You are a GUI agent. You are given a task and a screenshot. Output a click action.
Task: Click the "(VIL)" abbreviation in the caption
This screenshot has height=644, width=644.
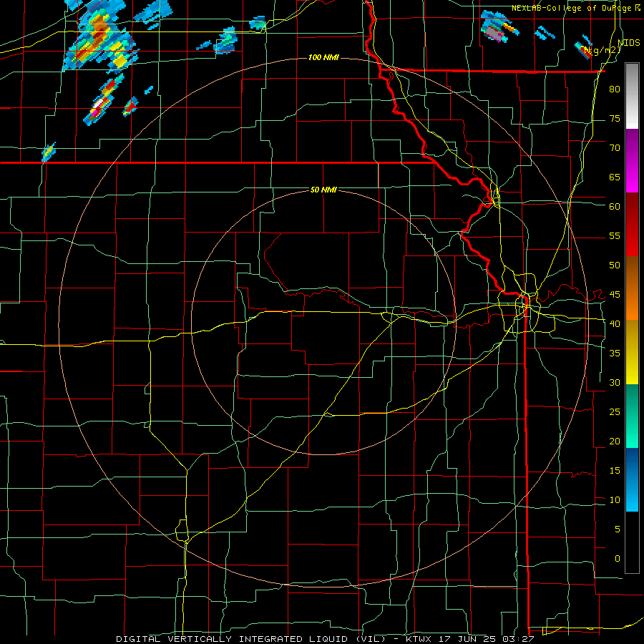pos(371,639)
